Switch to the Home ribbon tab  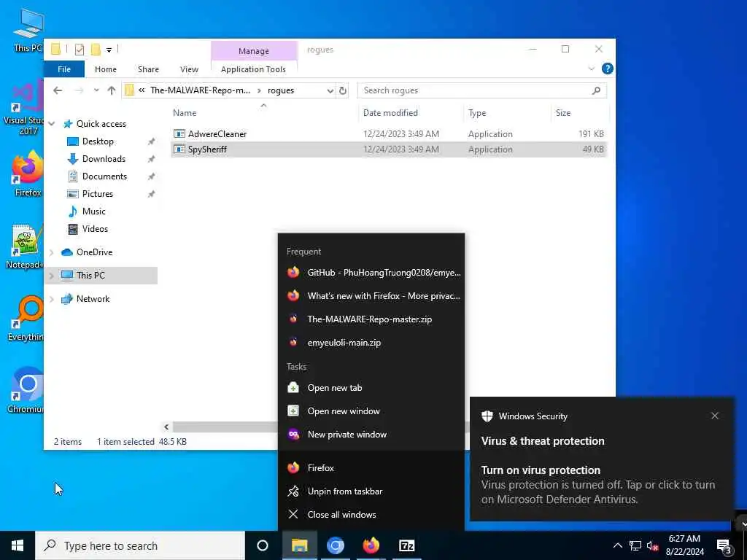tap(105, 69)
